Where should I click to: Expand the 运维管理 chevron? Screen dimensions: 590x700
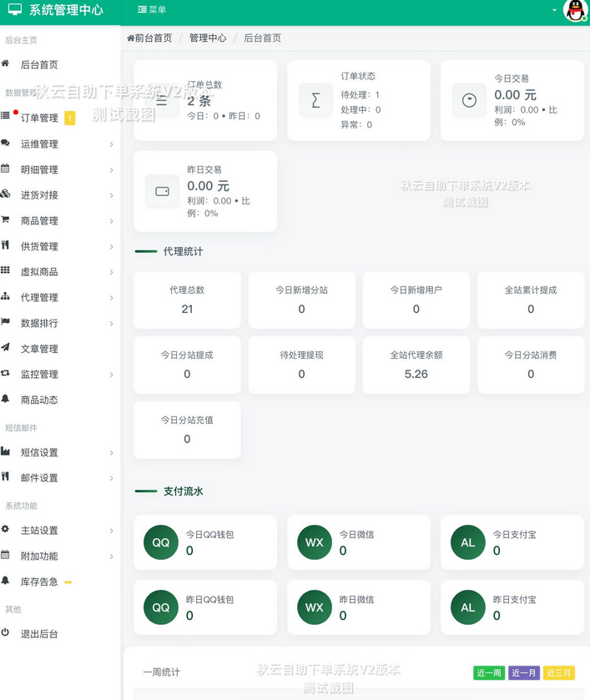[111, 144]
